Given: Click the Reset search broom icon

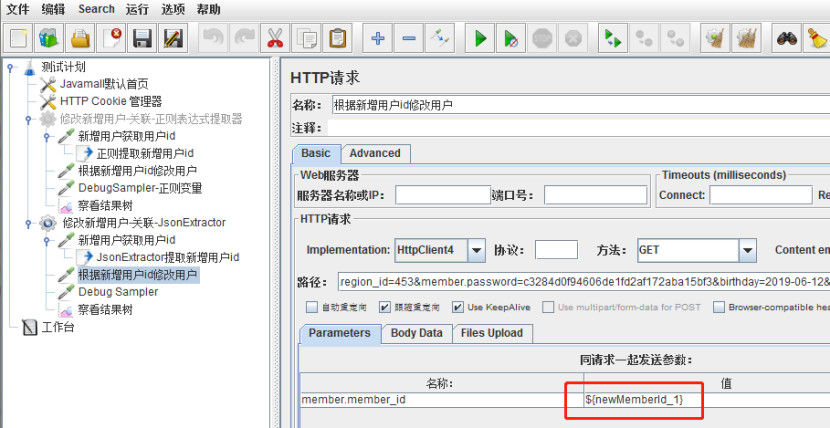Looking at the screenshot, I should pos(817,38).
